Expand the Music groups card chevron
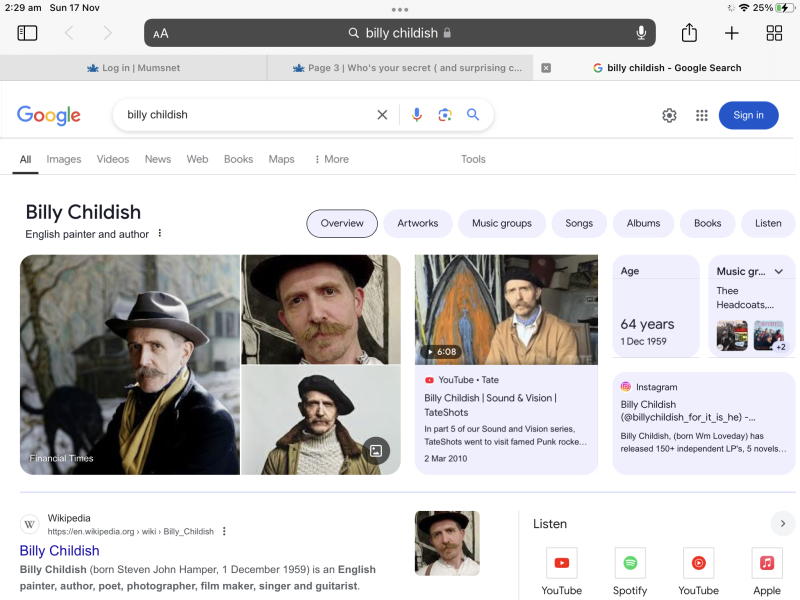 (779, 271)
